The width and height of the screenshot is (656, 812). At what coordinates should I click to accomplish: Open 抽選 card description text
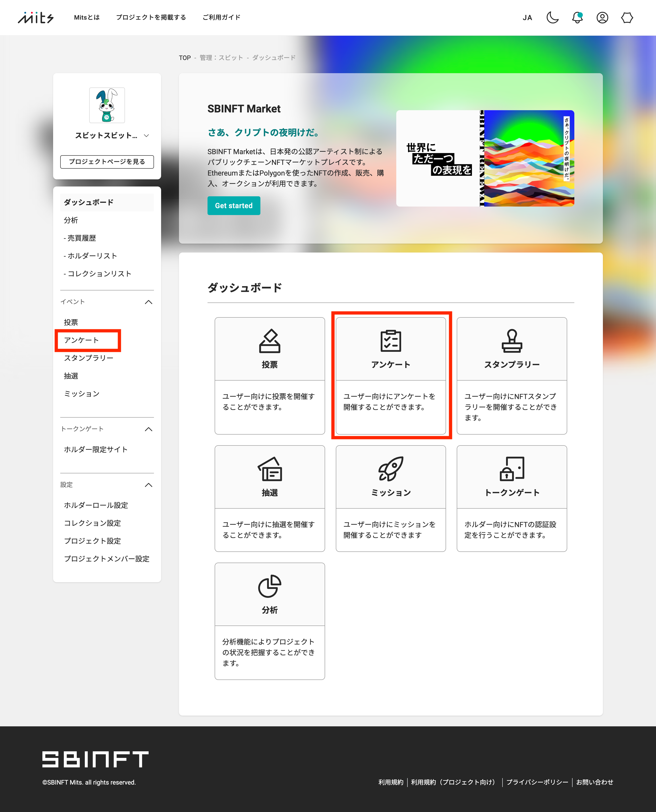point(269,530)
